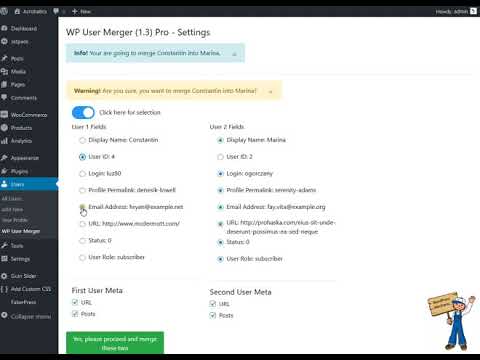Uncheck Posts under Second User Meta
Viewport: 480px width, 360px height.
pyautogui.click(x=213, y=315)
